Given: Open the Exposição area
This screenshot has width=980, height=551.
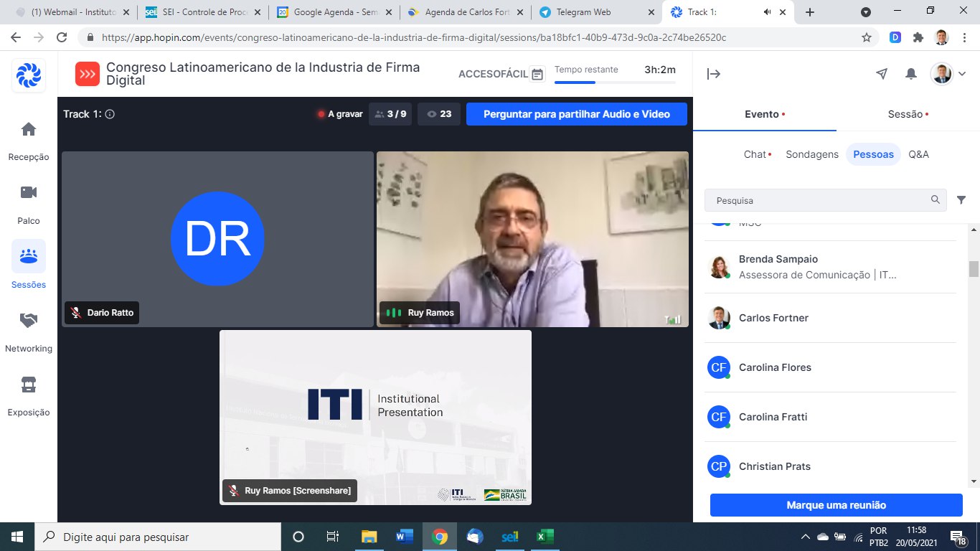Looking at the screenshot, I should [x=28, y=395].
